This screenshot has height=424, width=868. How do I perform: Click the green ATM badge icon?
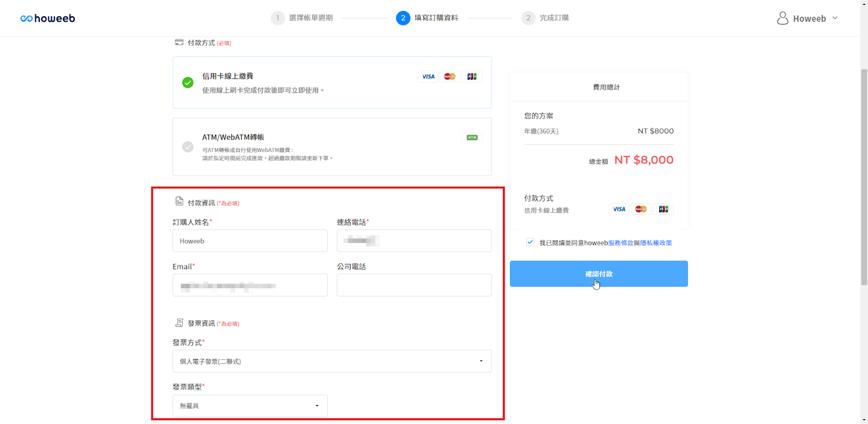coord(472,137)
